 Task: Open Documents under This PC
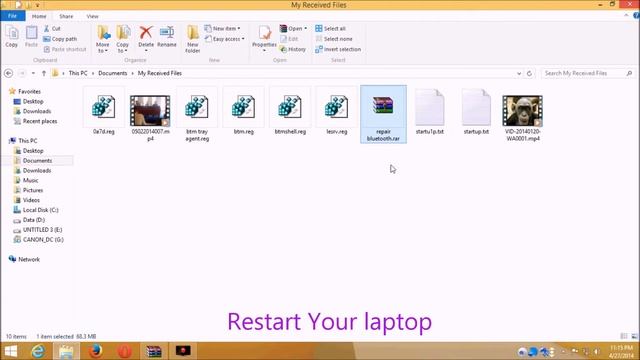pyautogui.click(x=37, y=160)
